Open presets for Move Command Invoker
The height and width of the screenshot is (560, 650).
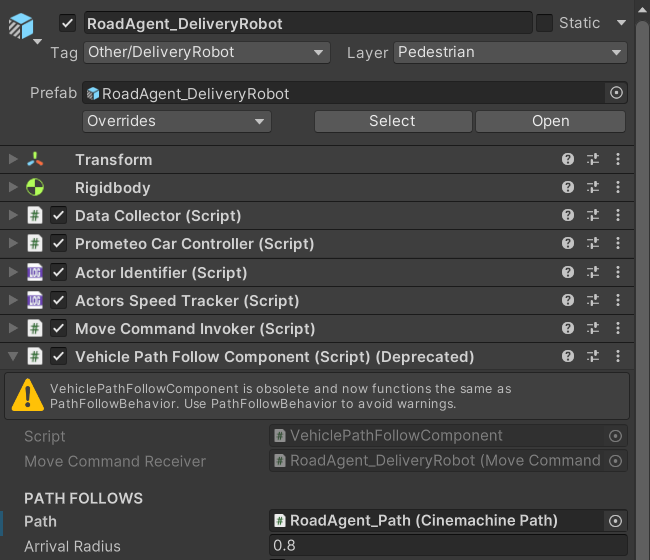(x=593, y=328)
